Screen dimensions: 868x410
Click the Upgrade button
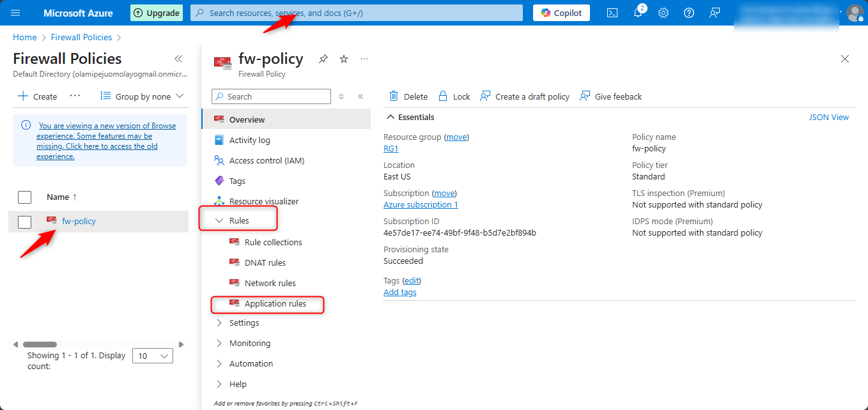click(157, 13)
